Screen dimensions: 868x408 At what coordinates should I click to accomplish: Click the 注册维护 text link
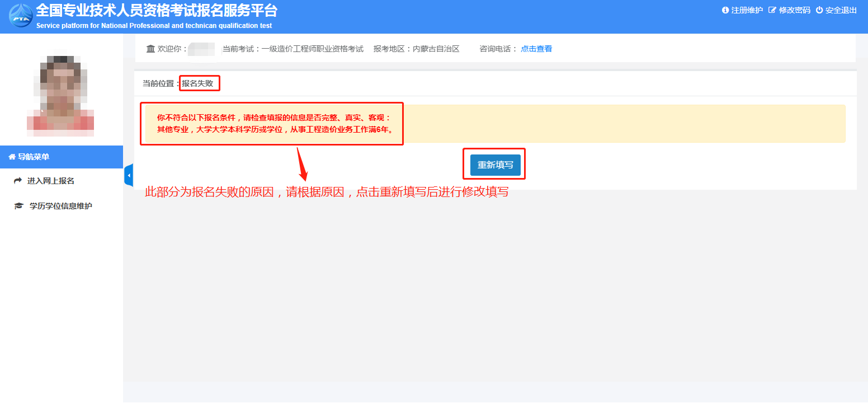coord(747,10)
